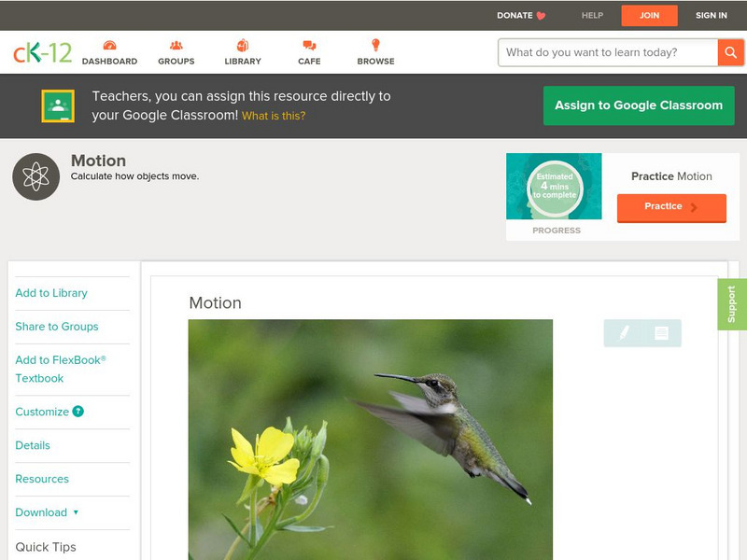Click the atom science icon beside Motion
The image size is (747, 560).
tap(35, 176)
